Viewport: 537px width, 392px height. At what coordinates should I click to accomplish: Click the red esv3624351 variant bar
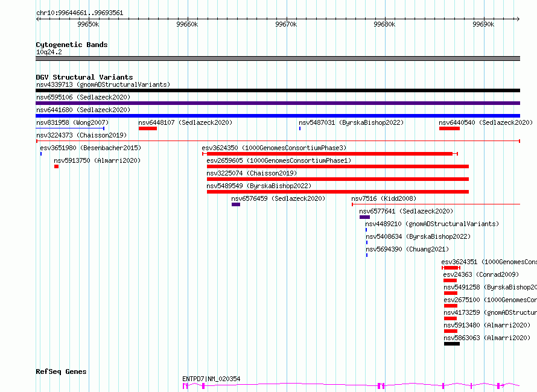click(x=451, y=268)
